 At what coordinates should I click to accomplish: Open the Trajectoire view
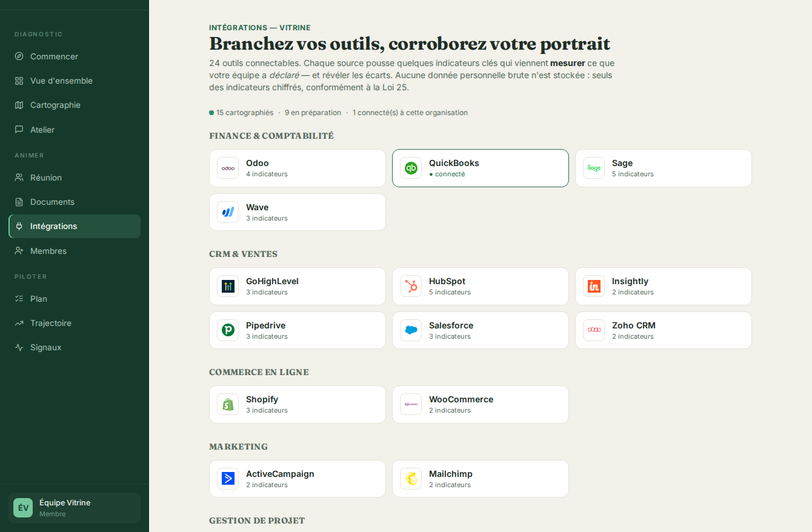pyautogui.click(x=75, y=323)
